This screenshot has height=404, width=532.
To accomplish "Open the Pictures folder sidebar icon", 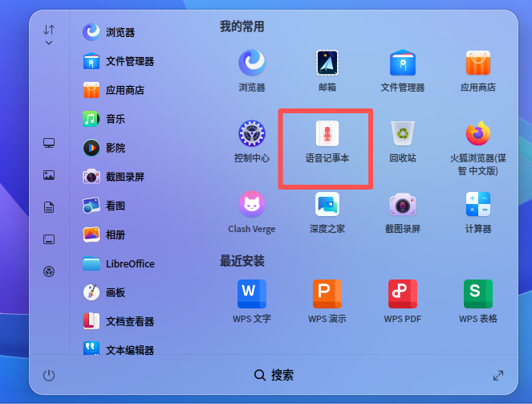I will 49,175.
